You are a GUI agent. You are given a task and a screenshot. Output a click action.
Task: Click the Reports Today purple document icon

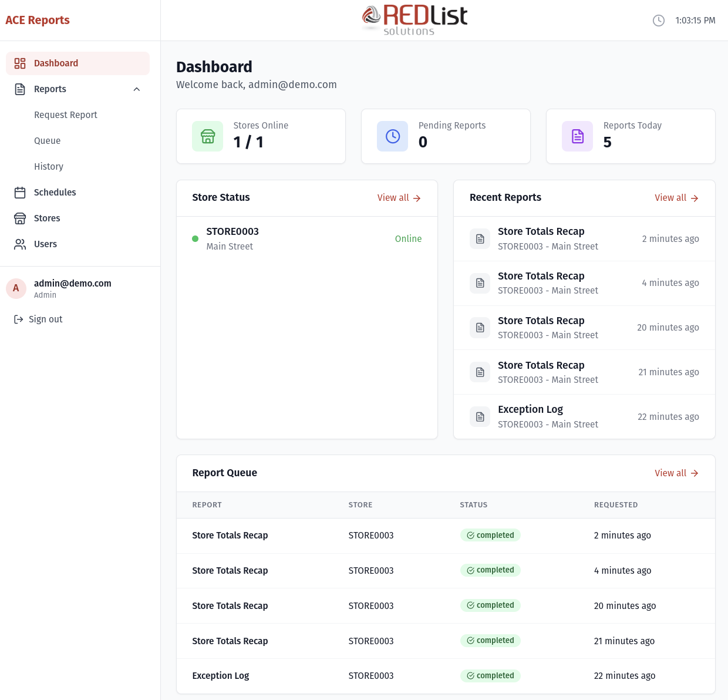click(577, 136)
